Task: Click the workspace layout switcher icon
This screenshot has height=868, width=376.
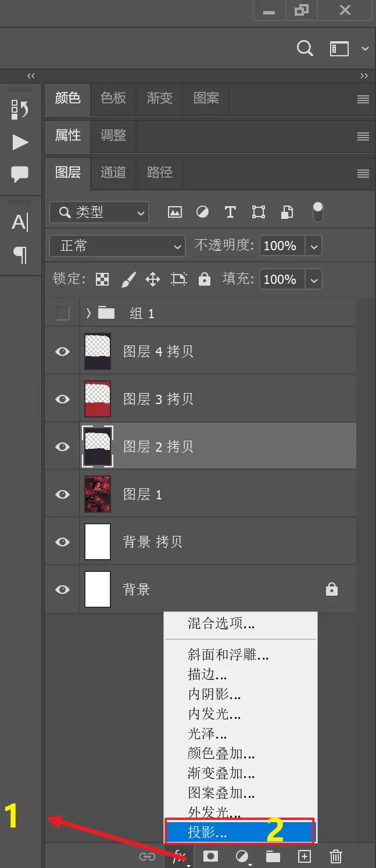Action: 339,49
